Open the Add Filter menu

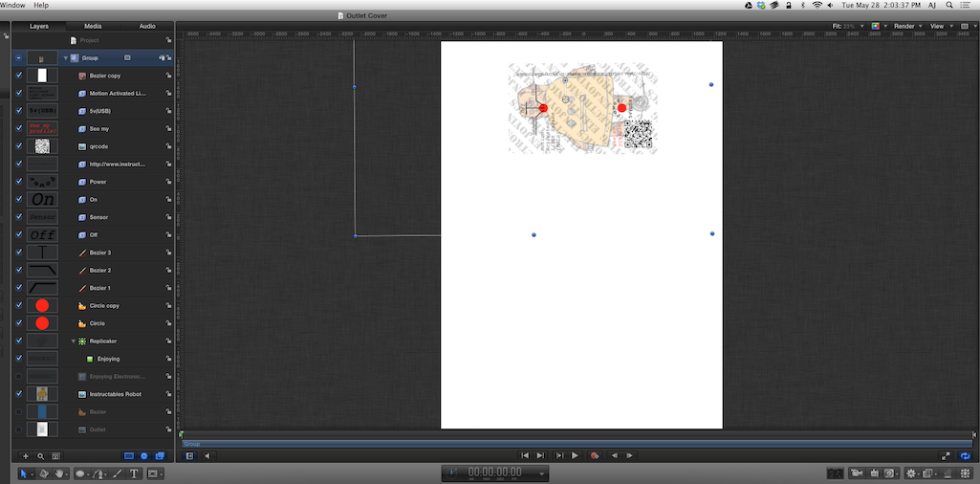tap(928, 473)
